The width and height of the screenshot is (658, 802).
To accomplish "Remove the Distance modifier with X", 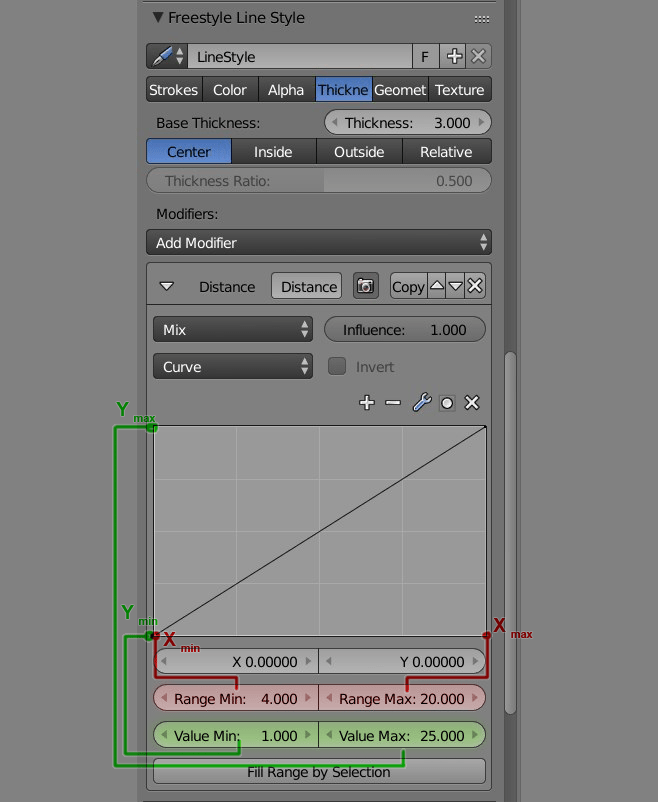I will coord(475,286).
